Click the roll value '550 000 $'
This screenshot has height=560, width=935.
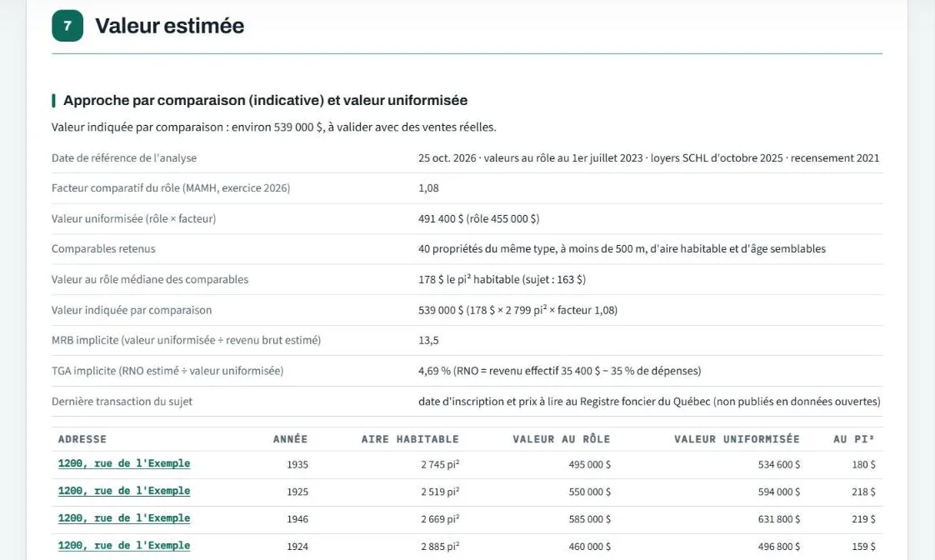[590, 492]
